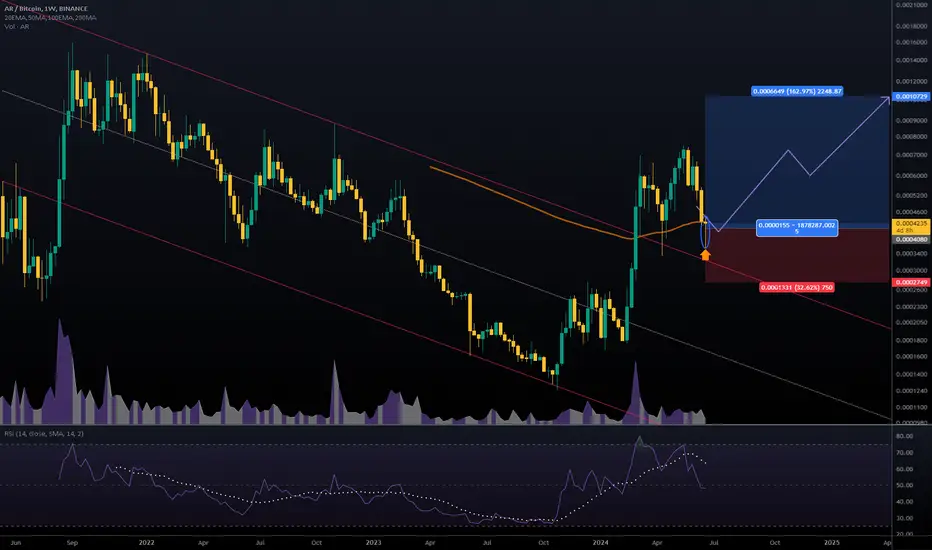Viewport: 932px width, 550px height.
Task: Select the Vol · AR indicator legend
Action: pos(17,27)
